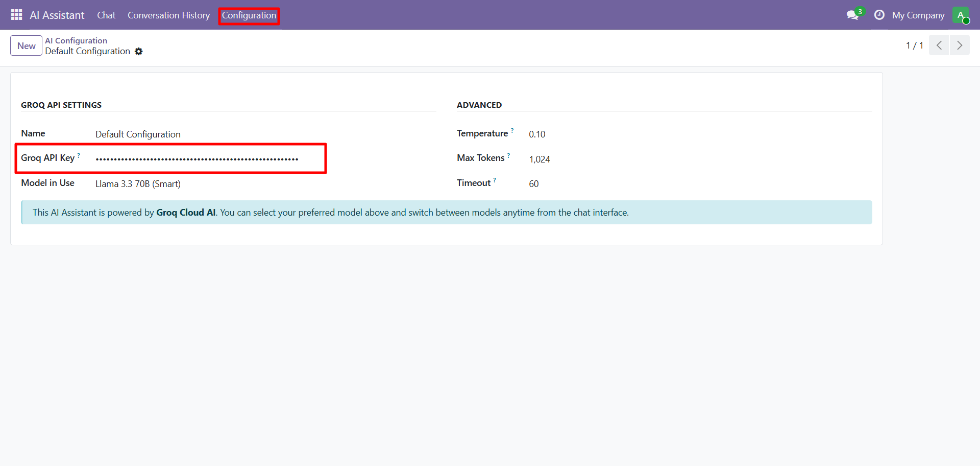Open the My Company switcher
The image size is (980, 466).
[918, 15]
